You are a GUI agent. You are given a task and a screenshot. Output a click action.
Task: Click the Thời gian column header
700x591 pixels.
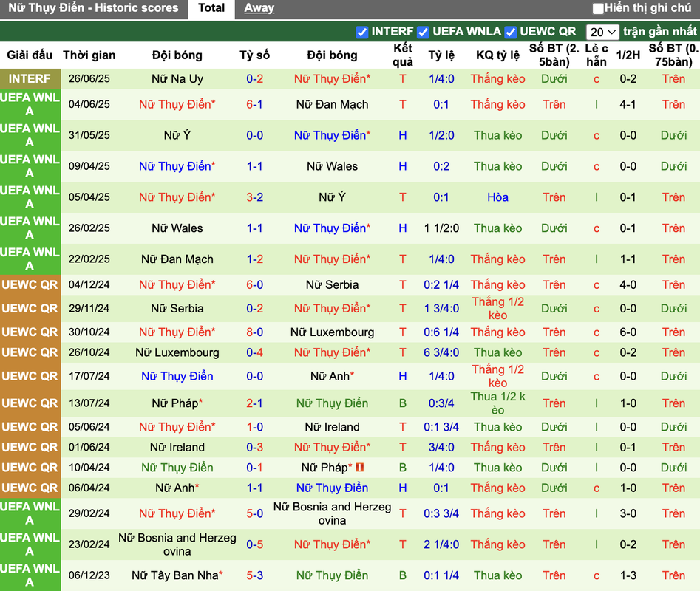(x=89, y=55)
